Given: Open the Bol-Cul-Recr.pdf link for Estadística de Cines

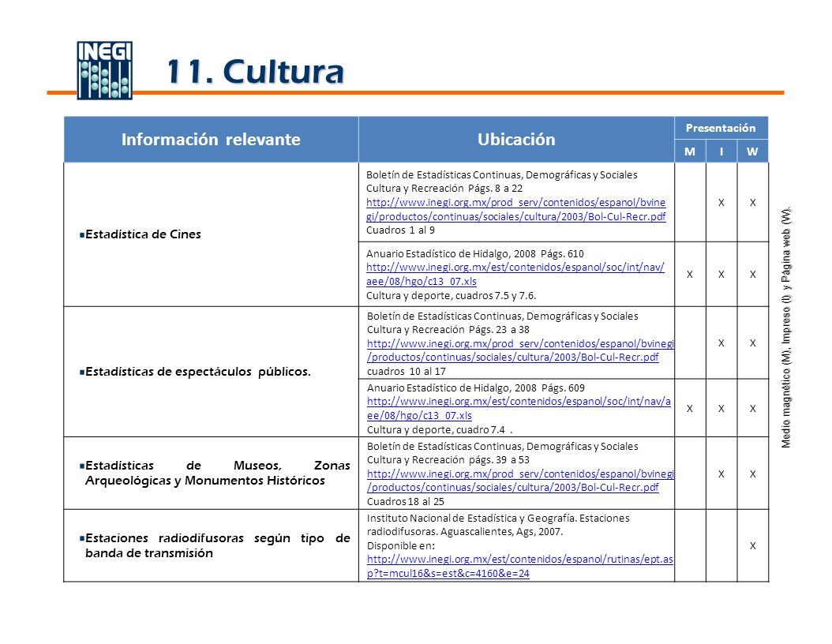Looking at the screenshot, I should coord(515,210).
